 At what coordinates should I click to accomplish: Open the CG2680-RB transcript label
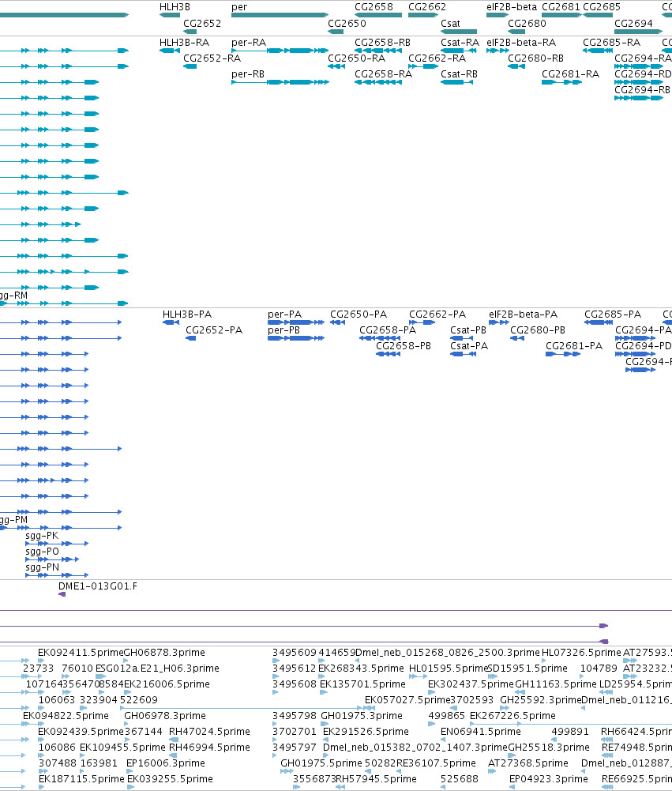tap(535, 58)
